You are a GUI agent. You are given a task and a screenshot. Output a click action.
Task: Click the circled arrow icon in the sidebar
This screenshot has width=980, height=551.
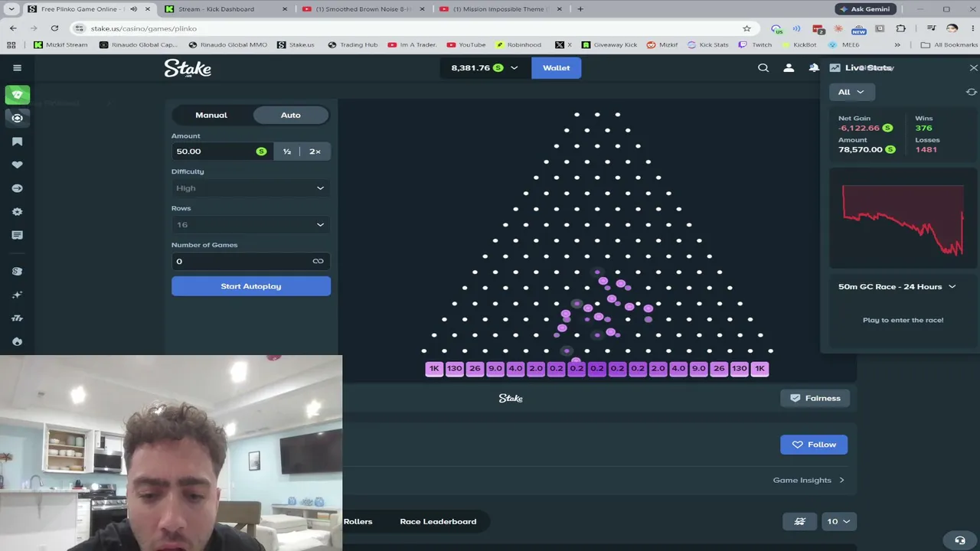[x=17, y=188]
